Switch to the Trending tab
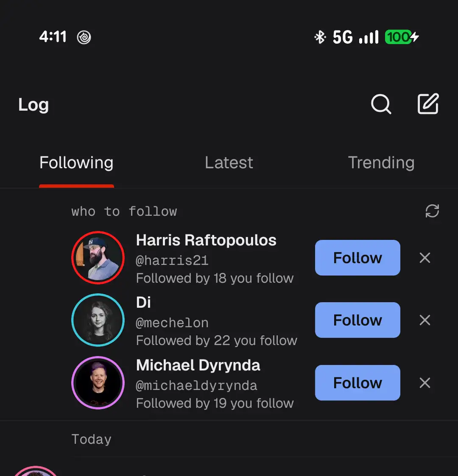This screenshot has width=458, height=476. point(381,162)
